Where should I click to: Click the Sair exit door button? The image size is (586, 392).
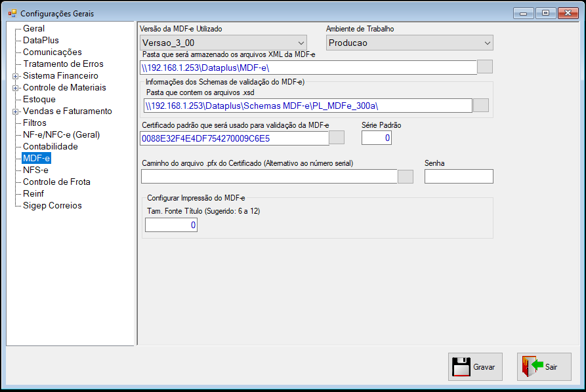click(544, 366)
